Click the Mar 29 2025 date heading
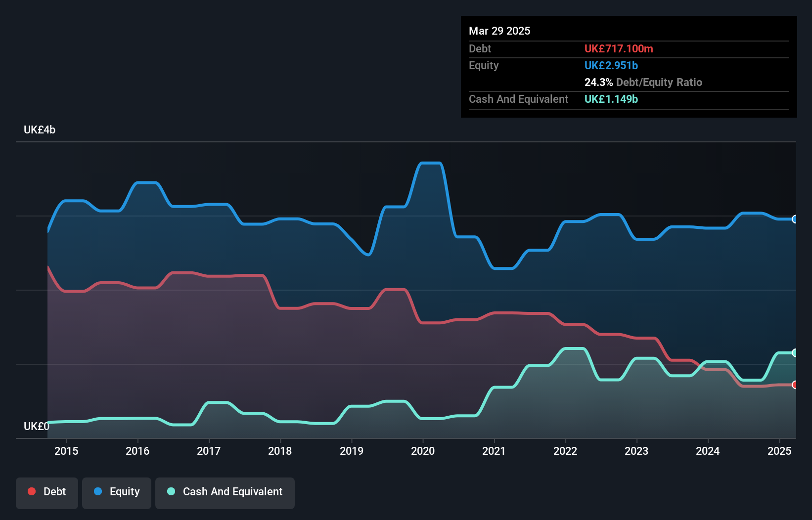This screenshot has width=812, height=520. (x=499, y=31)
